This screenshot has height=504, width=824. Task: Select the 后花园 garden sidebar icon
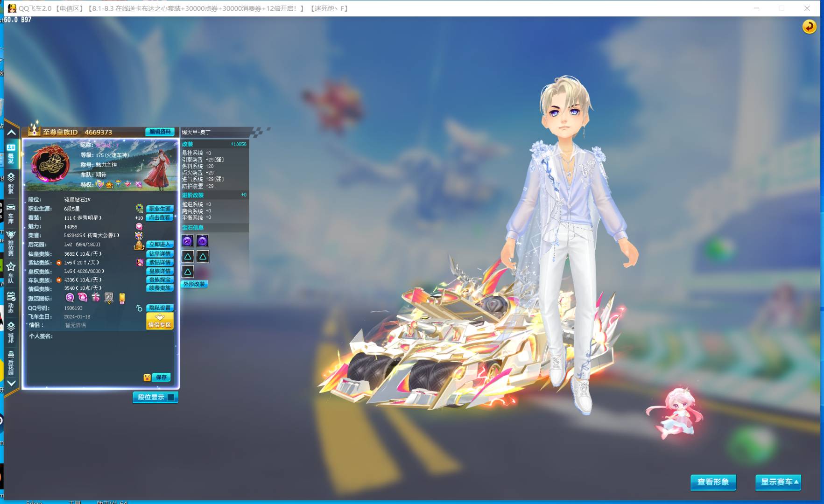click(11, 363)
